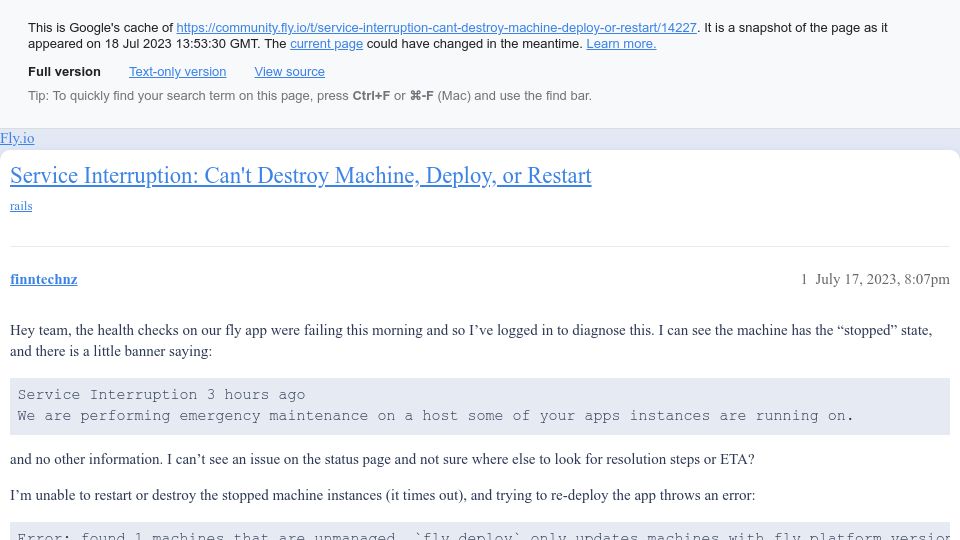
Task: Click the 'Error: found 1 machines' code line
Action: coord(484,535)
